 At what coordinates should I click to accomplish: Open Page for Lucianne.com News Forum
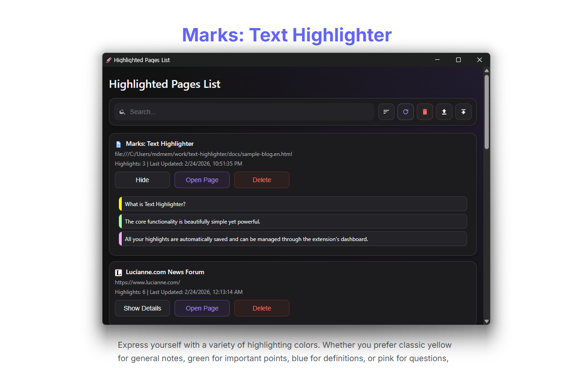(202, 308)
